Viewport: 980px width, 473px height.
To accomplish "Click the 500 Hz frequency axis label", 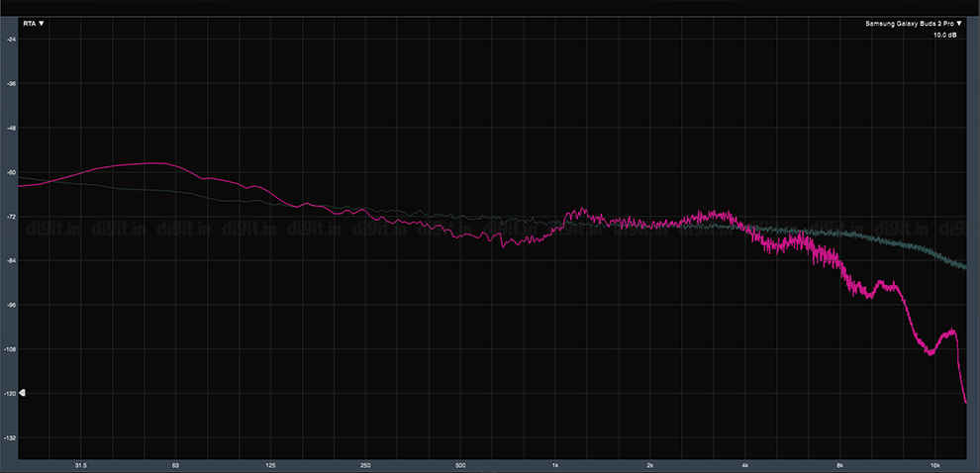I will (460, 465).
